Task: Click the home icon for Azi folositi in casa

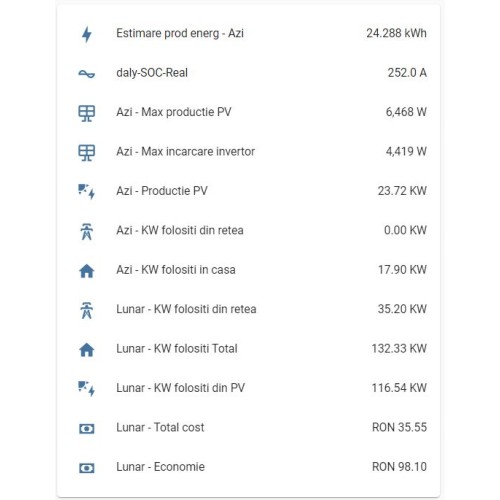Action: [87, 271]
